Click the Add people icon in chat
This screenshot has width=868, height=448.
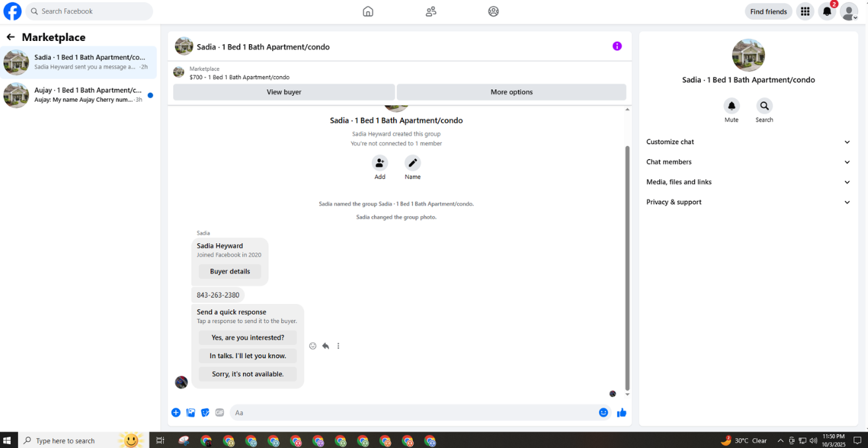tap(380, 163)
